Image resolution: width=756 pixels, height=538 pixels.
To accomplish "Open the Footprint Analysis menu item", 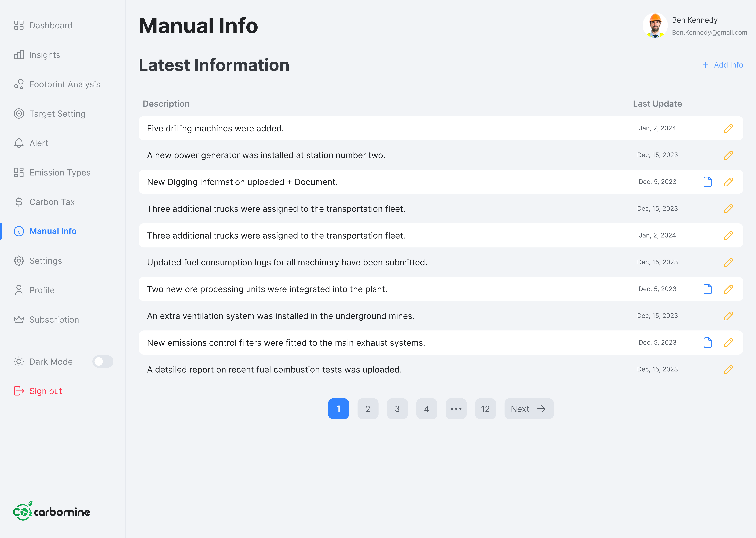I will click(x=65, y=84).
